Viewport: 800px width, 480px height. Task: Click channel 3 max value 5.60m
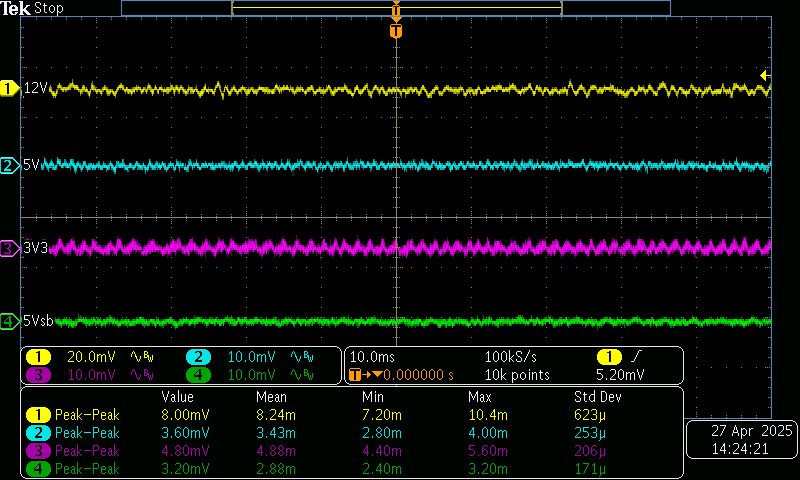[488, 451]
